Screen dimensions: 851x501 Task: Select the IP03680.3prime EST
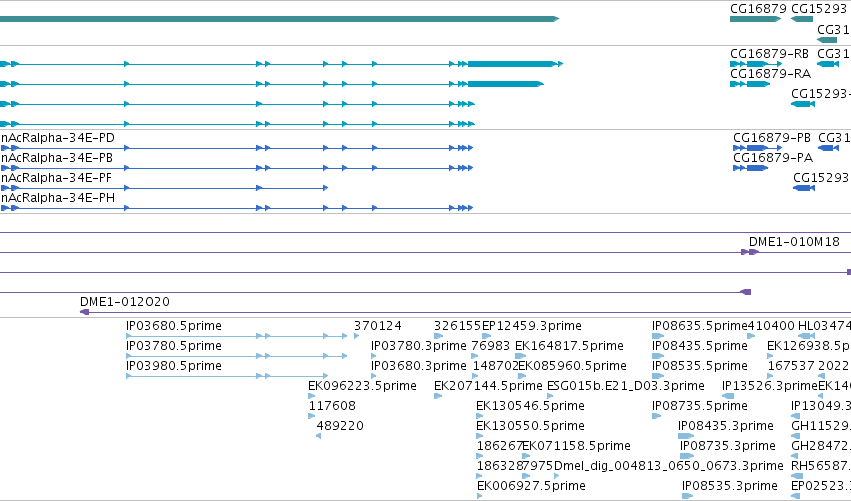[x=373, y=376]
